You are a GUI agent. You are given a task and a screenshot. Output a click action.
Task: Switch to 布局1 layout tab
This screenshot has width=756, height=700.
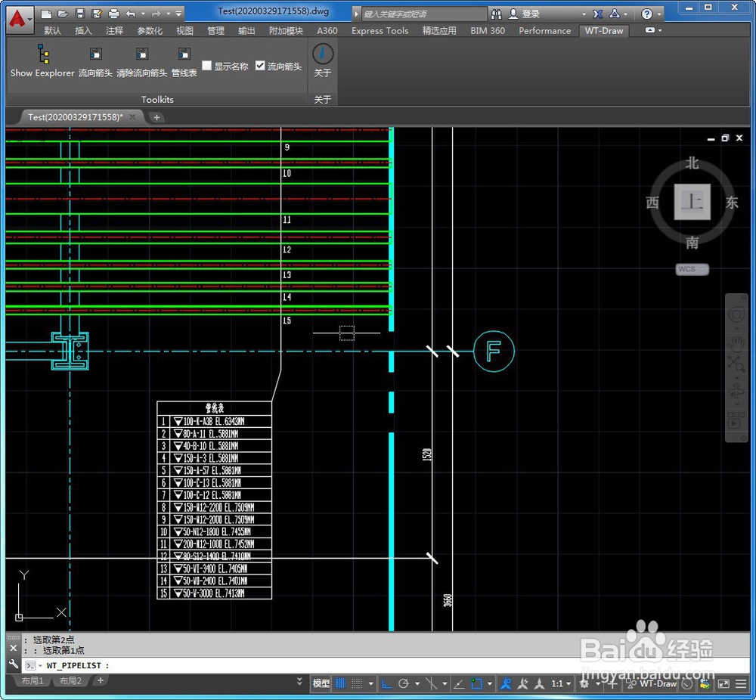(33, 680)
